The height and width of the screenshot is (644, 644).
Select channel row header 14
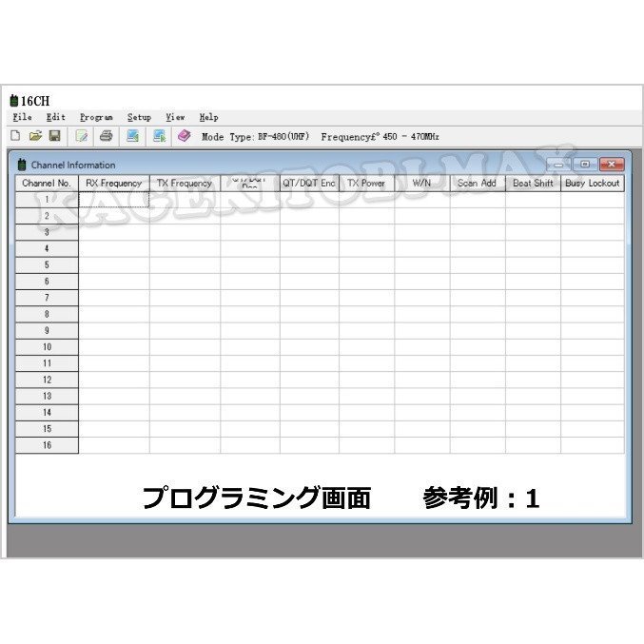coord(47,413)
